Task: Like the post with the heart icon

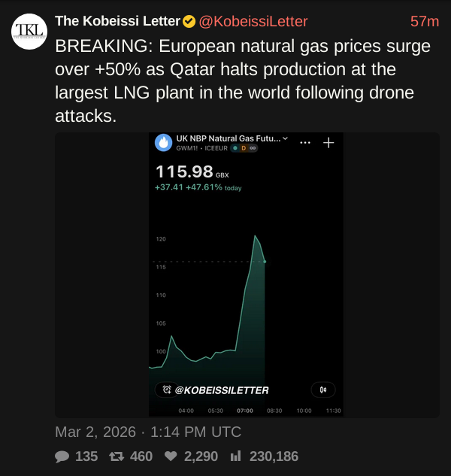Action: pos(171,456)
